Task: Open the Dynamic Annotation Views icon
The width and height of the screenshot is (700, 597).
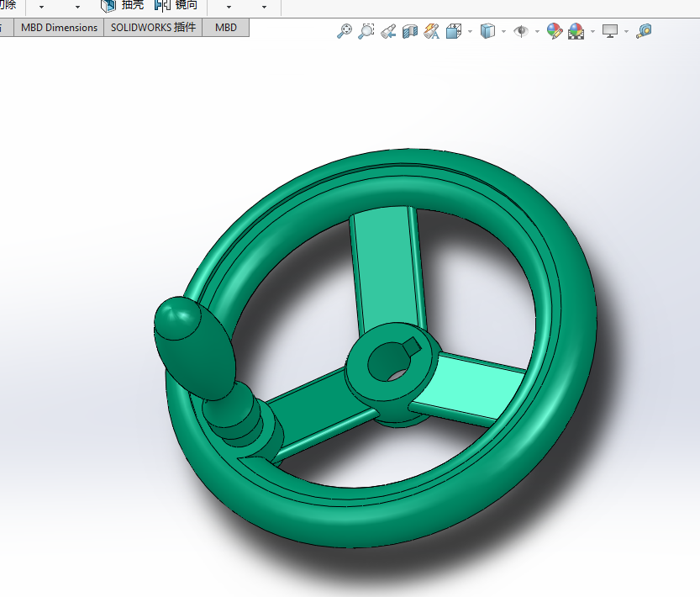Action: pos(432,32)
